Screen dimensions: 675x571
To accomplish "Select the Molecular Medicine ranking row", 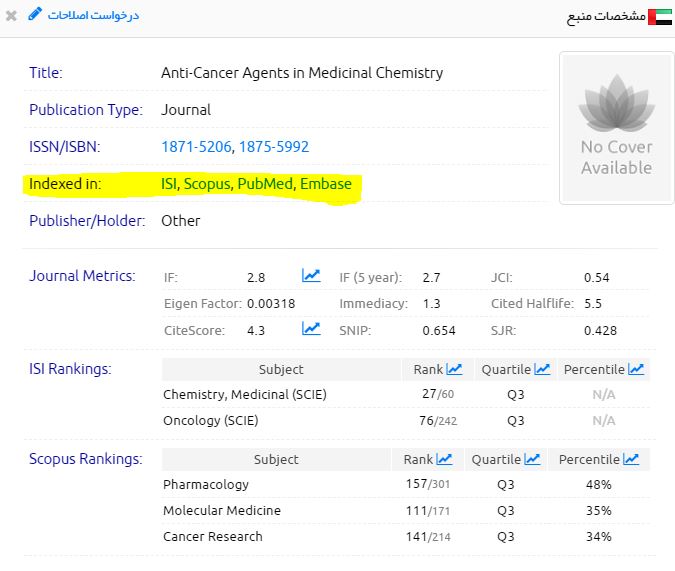I will click(222, 511).
